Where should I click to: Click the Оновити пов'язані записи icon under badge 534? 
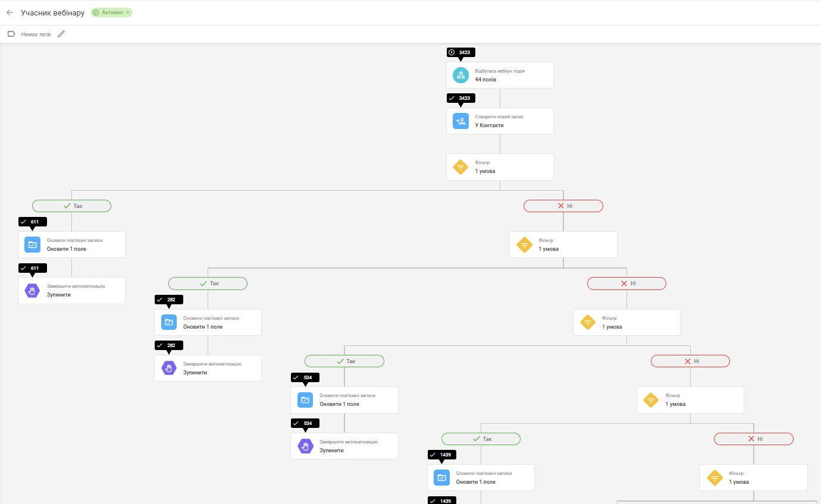305,400
